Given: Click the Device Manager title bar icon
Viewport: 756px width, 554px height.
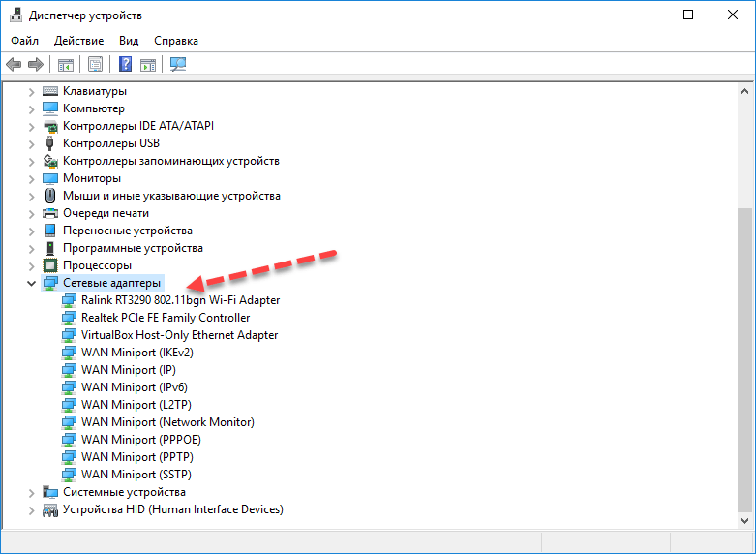Looking at the screenshot, I should click(15, 15).
